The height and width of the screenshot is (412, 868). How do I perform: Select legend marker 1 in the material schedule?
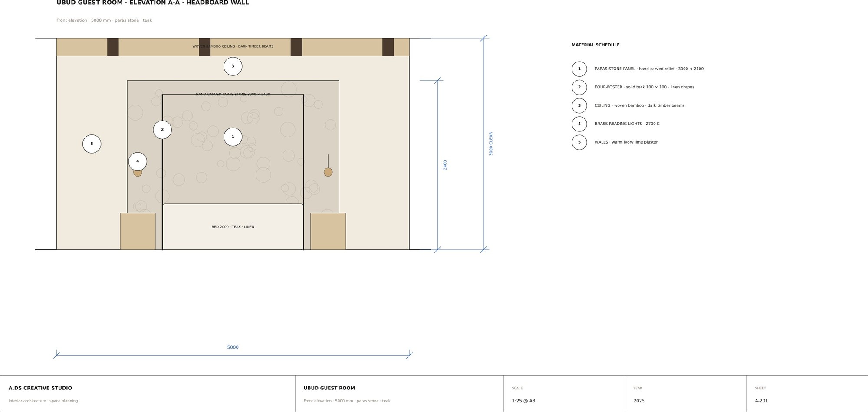pos(579,69)
